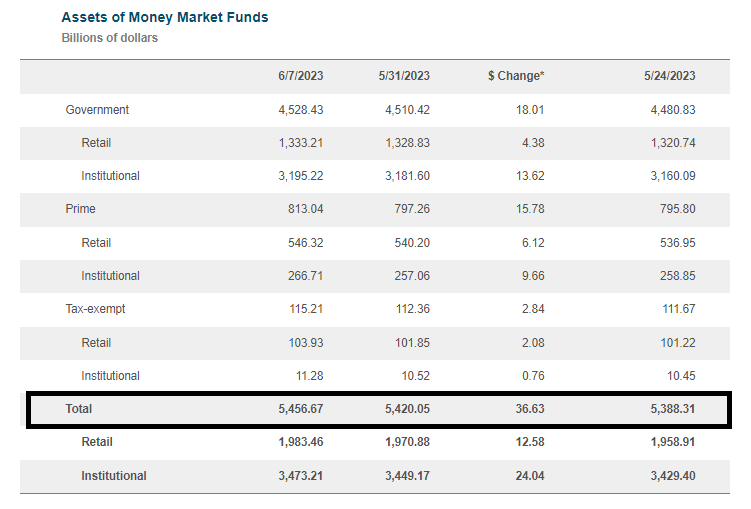Click the $ Change* column header
The width and height of the screenshot is (751, 509).
(x=516, y=76)
